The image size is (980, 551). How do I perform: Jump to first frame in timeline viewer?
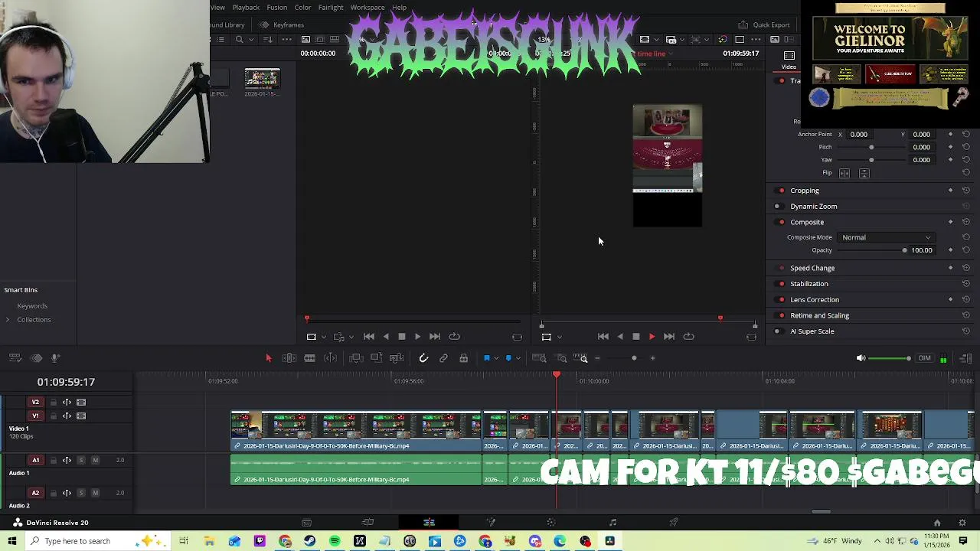point(603,337)
